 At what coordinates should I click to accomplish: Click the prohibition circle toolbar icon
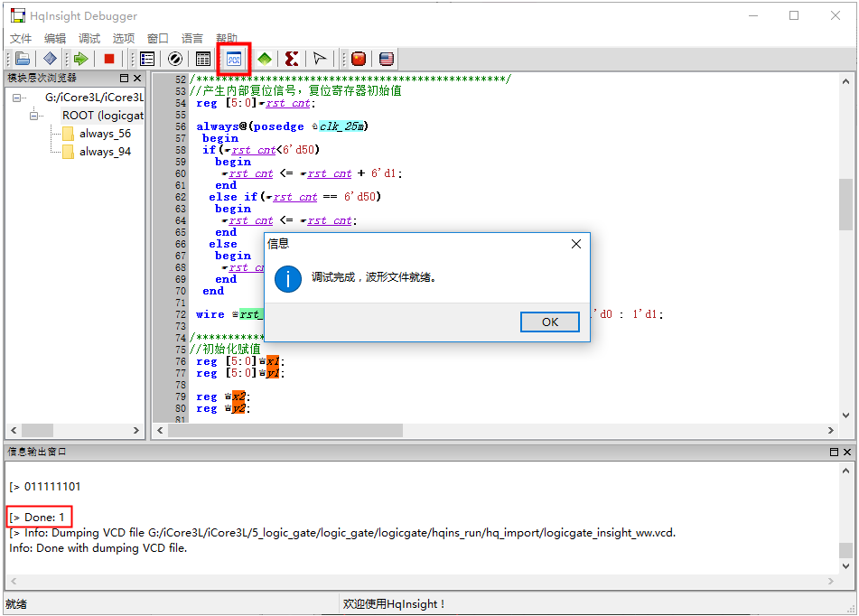(175, 59)
